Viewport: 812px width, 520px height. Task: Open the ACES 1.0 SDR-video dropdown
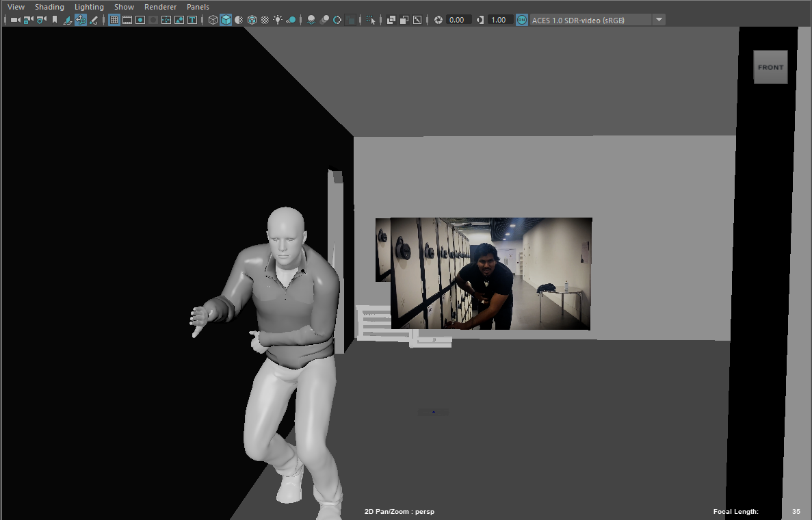tap(659, 20)
